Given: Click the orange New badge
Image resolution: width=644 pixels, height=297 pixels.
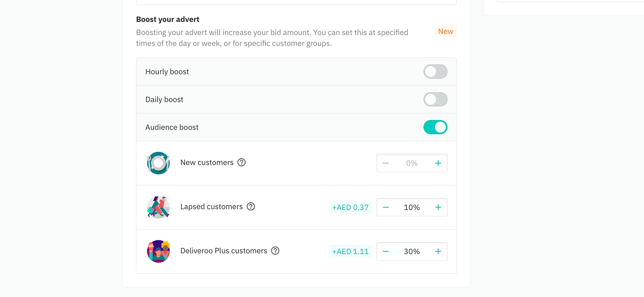Looking at the screenshot, I should (x=445, y=31).
